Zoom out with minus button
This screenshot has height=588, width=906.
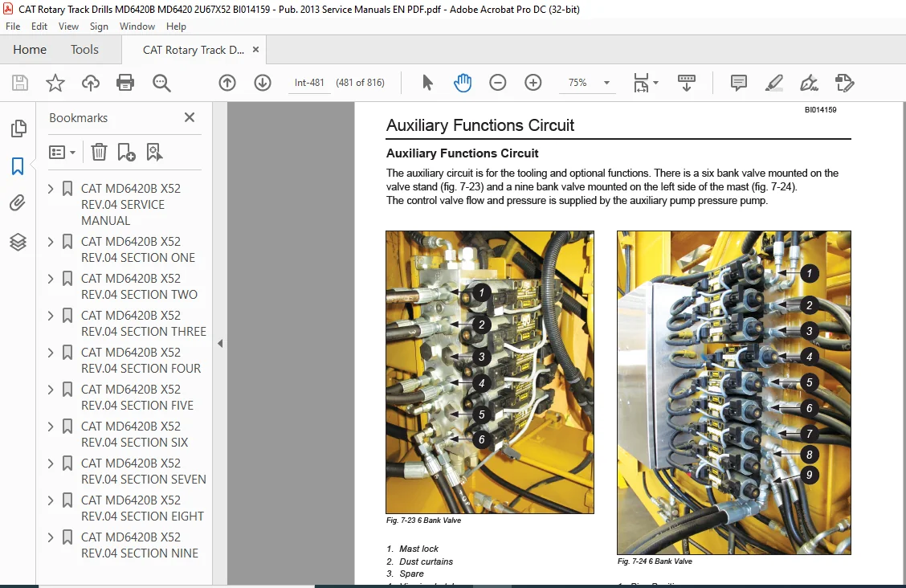point(497,83)
